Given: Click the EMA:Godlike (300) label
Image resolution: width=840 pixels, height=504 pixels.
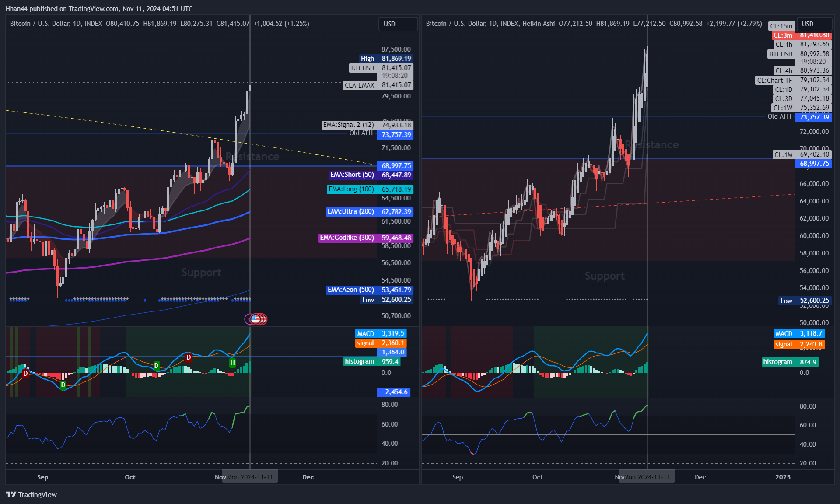Looking at the screenshot, I should [x=347, y=238].
